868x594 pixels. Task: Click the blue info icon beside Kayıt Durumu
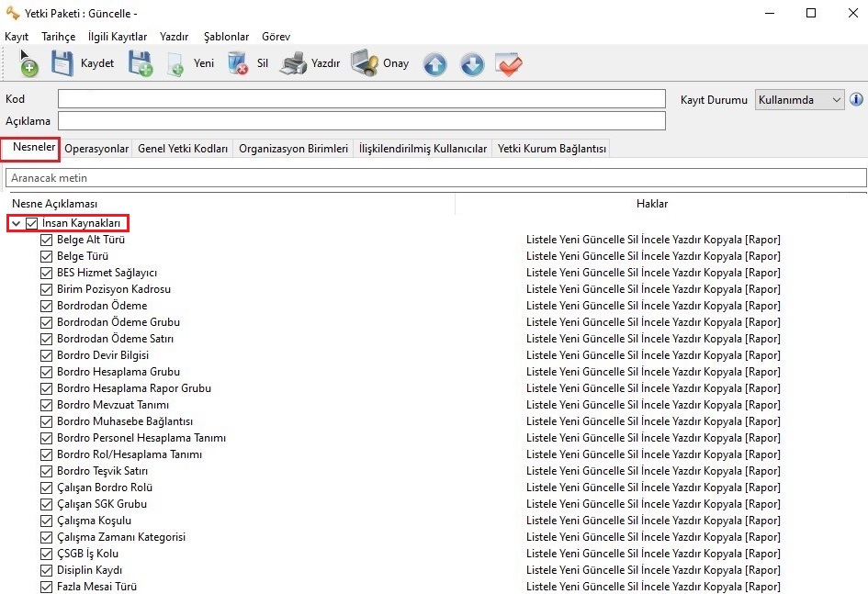[856, 99]
